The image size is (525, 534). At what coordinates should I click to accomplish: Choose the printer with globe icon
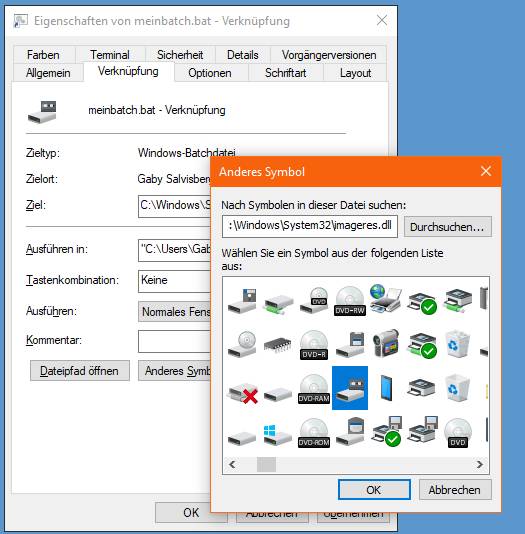tap(386, 298)
